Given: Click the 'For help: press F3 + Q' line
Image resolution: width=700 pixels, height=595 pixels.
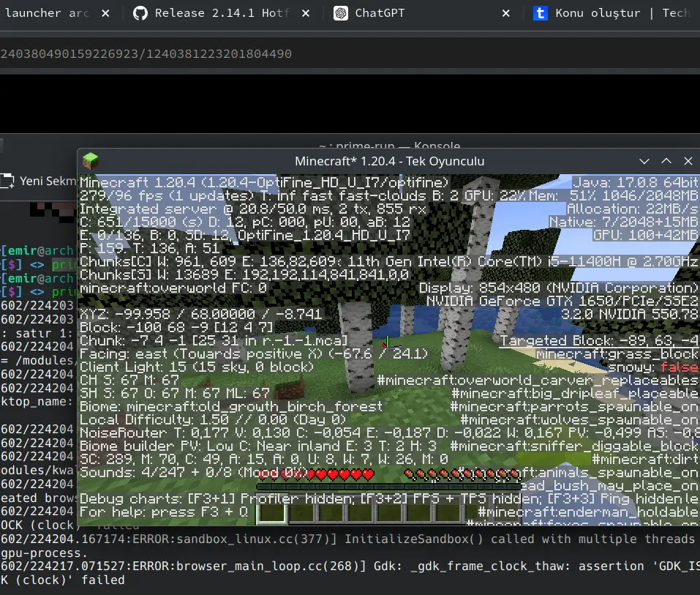Looking at the screenshot, I should tap(164, 512).
